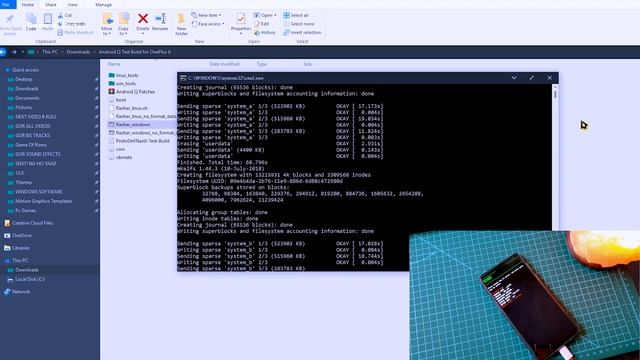Image resolution: width=640 pixels, height=360 pixels.
Task: Select Documents in Quick access
Action: (x=27, y=98)
